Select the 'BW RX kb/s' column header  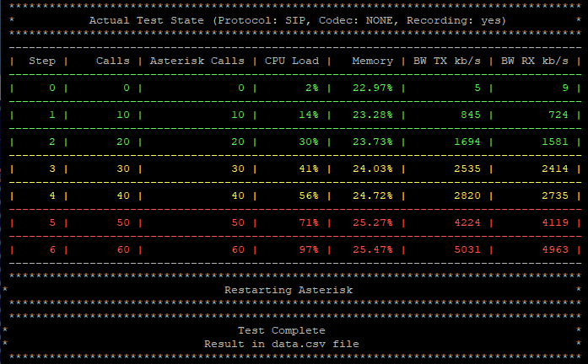[535, 61]
